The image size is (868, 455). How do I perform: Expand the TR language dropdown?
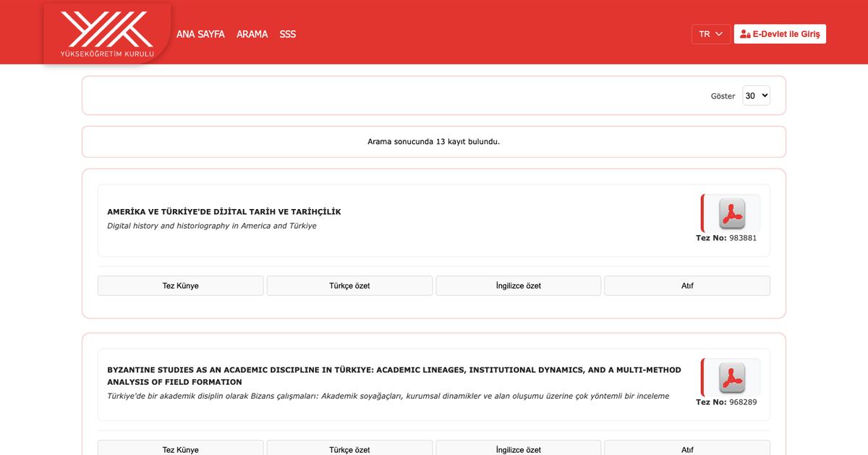[710, 34]
